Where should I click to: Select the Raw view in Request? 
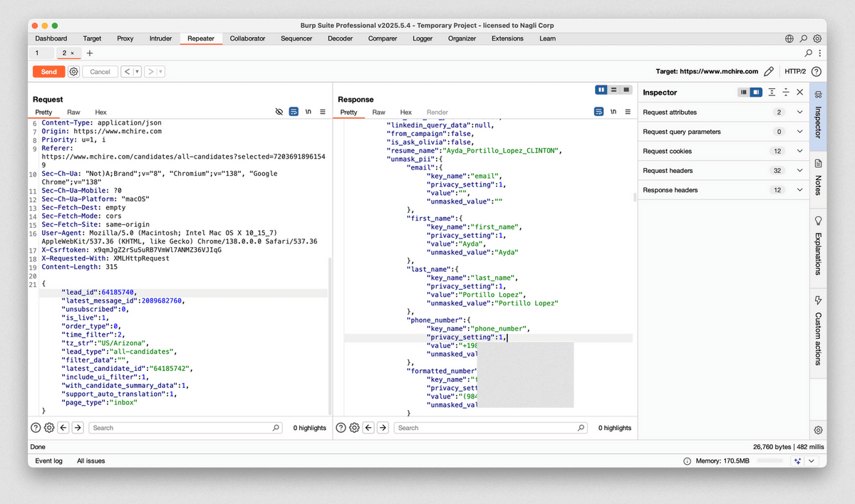(x=73, y=112)
